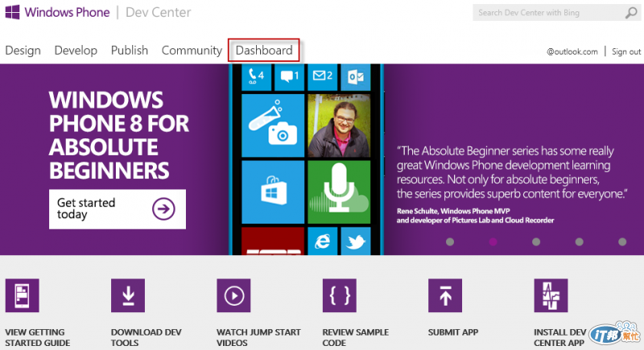This screenshot has width=644, height=350.
Task: Click the Submit App upload icon
Action: coord(445,295)
